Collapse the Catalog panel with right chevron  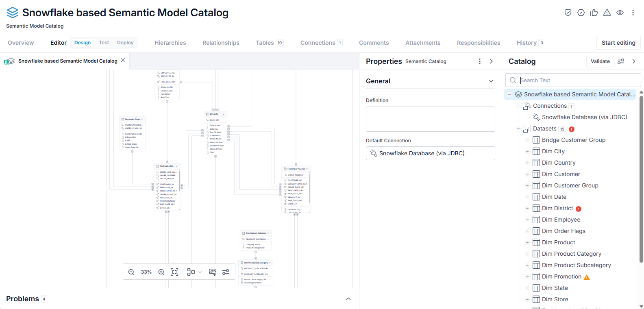[x=634, y=61]
